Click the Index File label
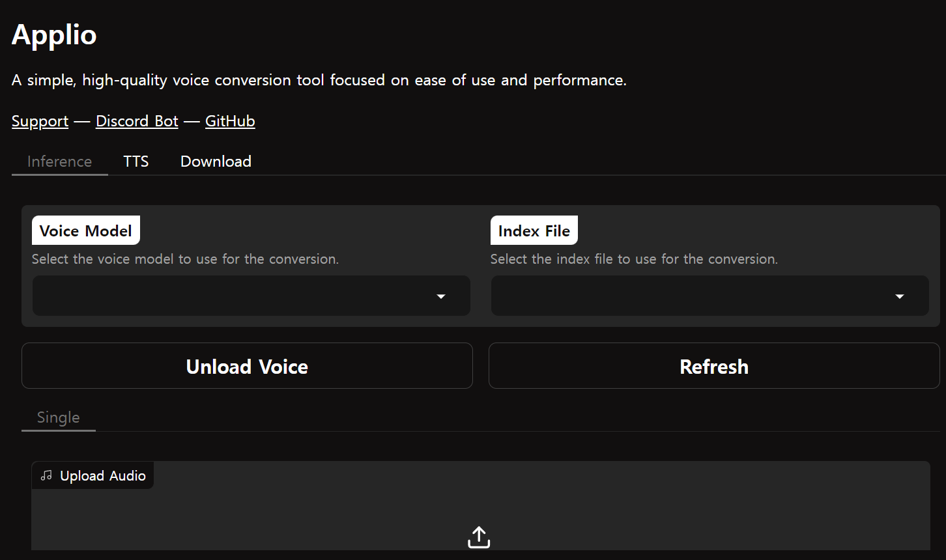The width and height of the screenshot is (946, 560). coord(534,231)
